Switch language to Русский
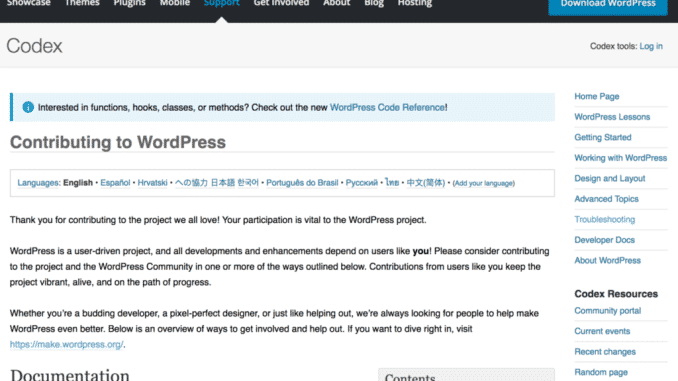678x381 pixels. click(x=361, y=183)
